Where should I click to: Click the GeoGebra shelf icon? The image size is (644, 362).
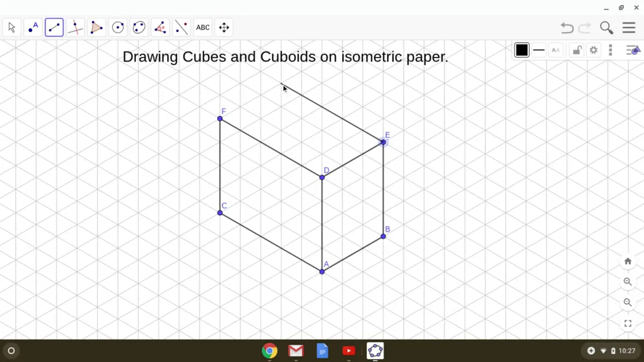click(375, 351)
